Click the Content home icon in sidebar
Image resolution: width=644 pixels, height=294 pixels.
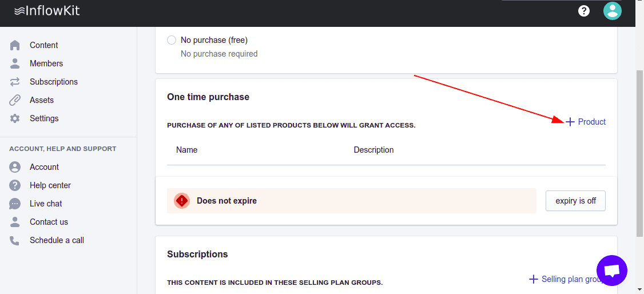(15, 45)
